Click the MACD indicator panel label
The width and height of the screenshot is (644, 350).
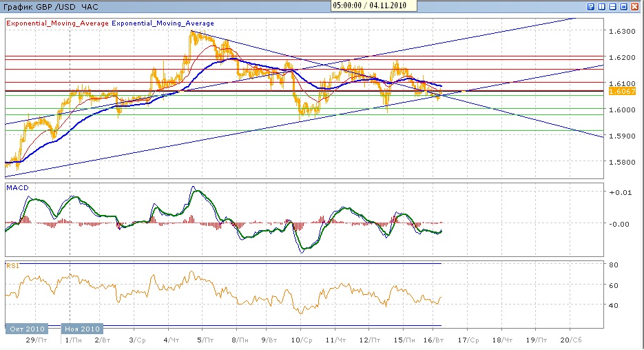point(18,187)
